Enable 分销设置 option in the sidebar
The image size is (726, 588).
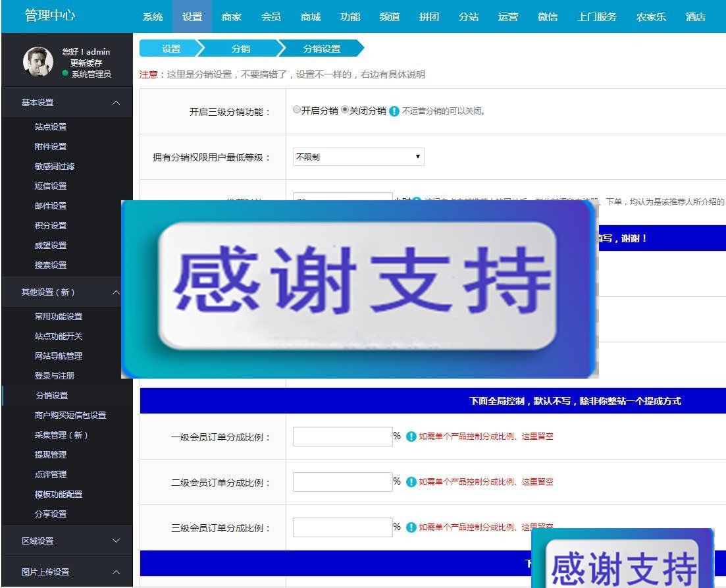pos(51,395)
